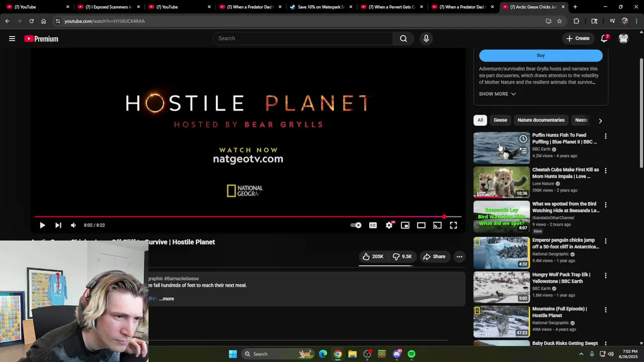Open File Explorer from taskbar
This screenshot has height=362, width=644.
(352, 354)
